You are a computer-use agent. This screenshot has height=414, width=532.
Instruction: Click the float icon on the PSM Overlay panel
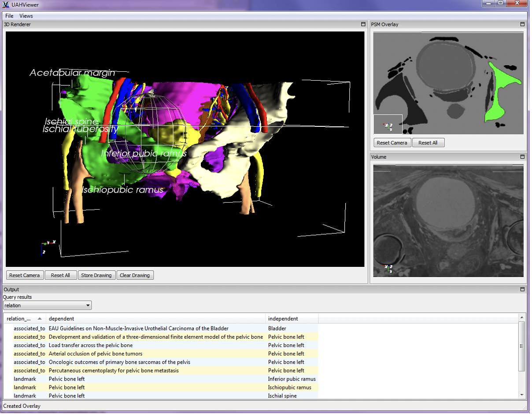[522, 24]
